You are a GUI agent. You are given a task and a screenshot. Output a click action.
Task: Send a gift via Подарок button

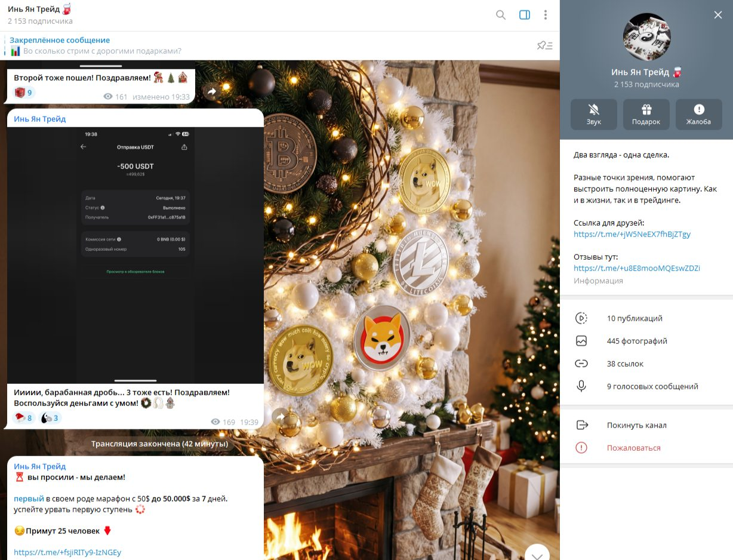click(x=646, y=115)
